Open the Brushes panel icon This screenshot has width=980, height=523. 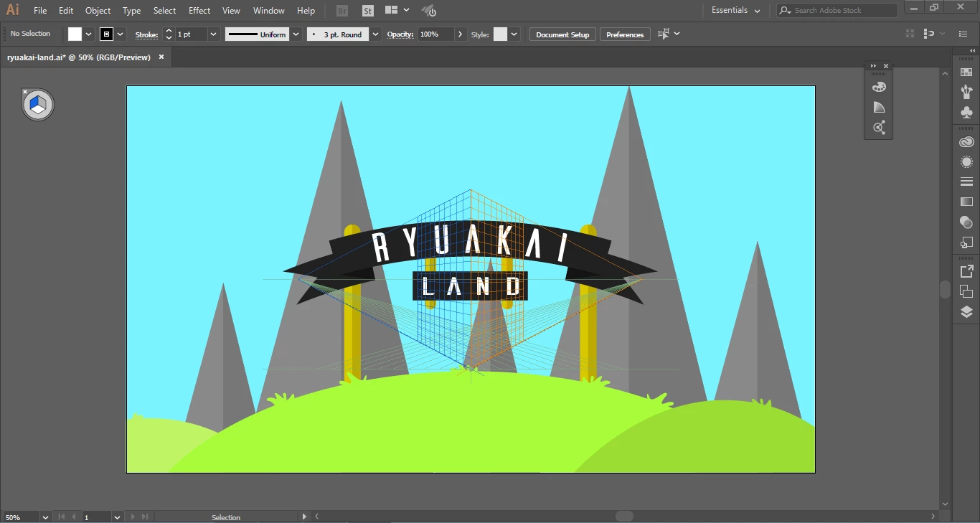click(966, 92)
